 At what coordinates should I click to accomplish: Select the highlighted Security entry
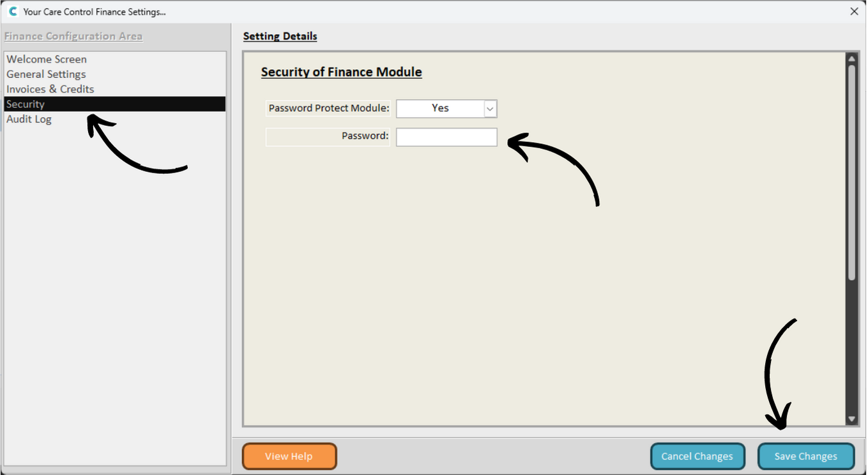(26, 104)
